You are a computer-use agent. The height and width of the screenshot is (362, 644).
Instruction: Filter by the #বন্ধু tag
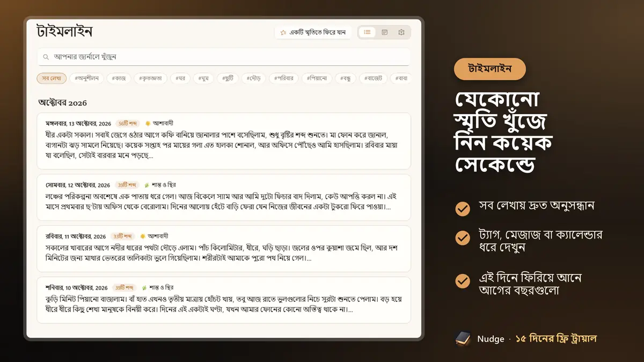tap(345, 78)
